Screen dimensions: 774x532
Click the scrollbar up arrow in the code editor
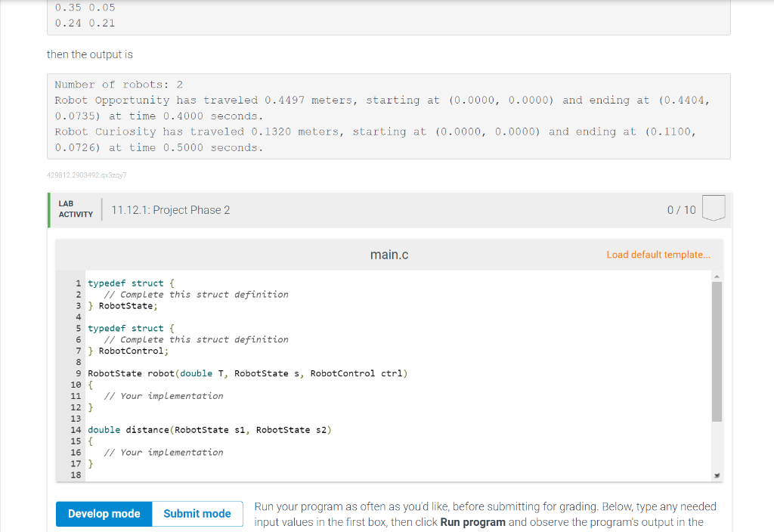(x=715, y=277)
